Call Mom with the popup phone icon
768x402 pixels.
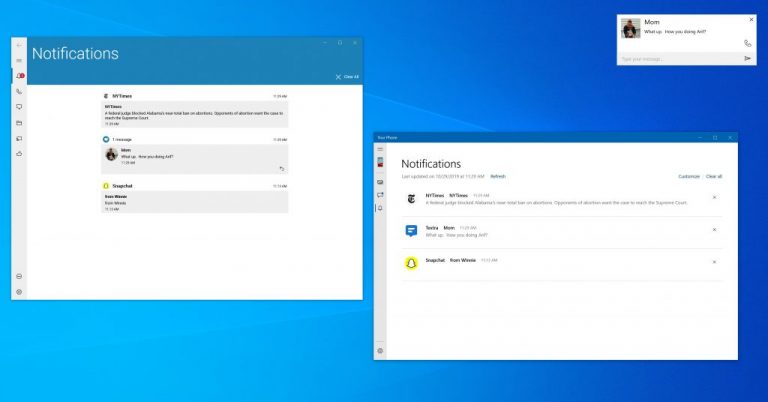tap(747, 44)
